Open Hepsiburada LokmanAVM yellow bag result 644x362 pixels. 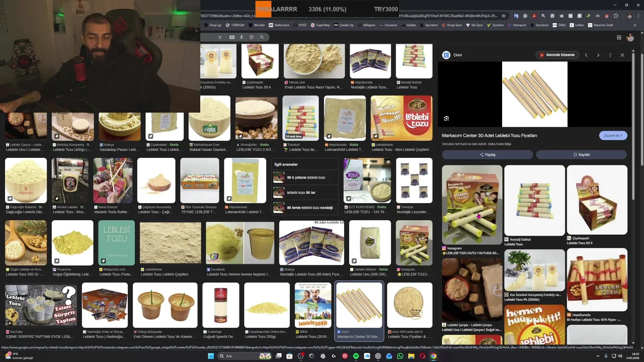tap(245, 180)
